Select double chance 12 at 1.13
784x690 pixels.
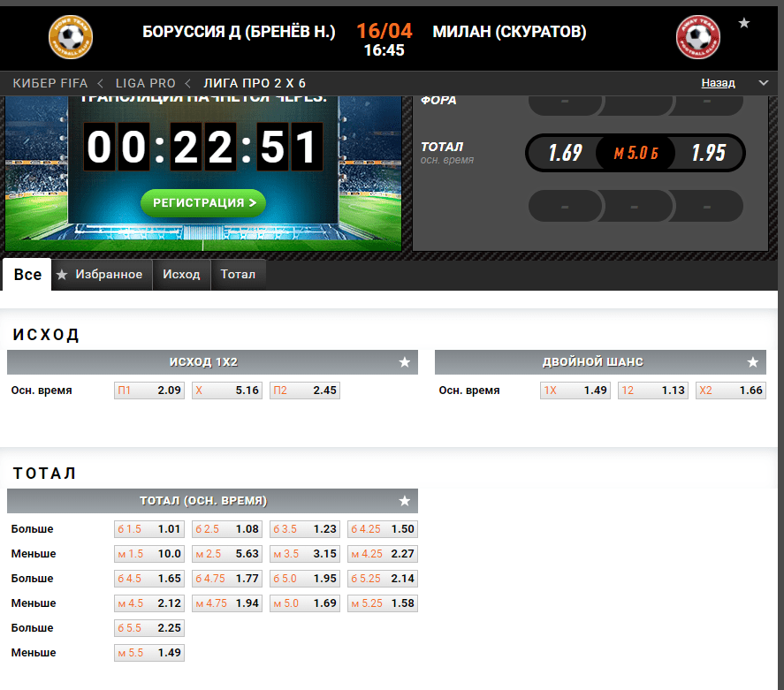pyautogui.click(x=653, y=390)
